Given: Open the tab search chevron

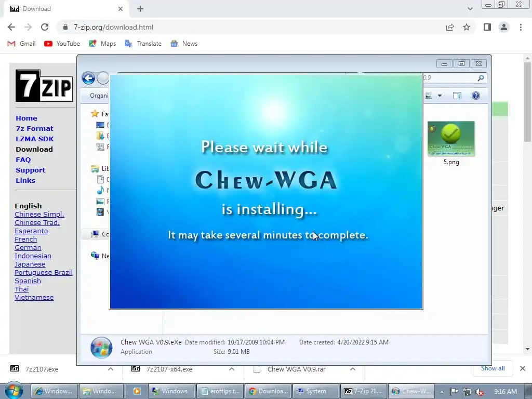Looking at the screenshot, I should coord(470,9).
